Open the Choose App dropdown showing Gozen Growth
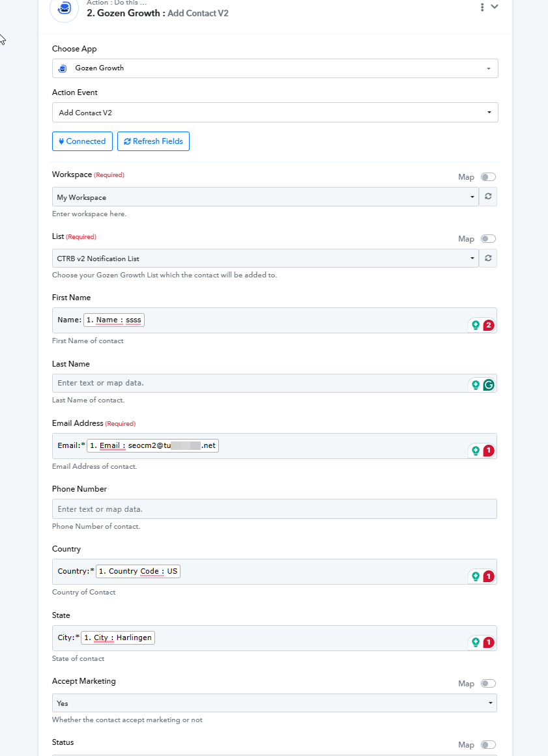Image resolution: width=548 pixels, height=756 pixels. [x=275, y=68]
